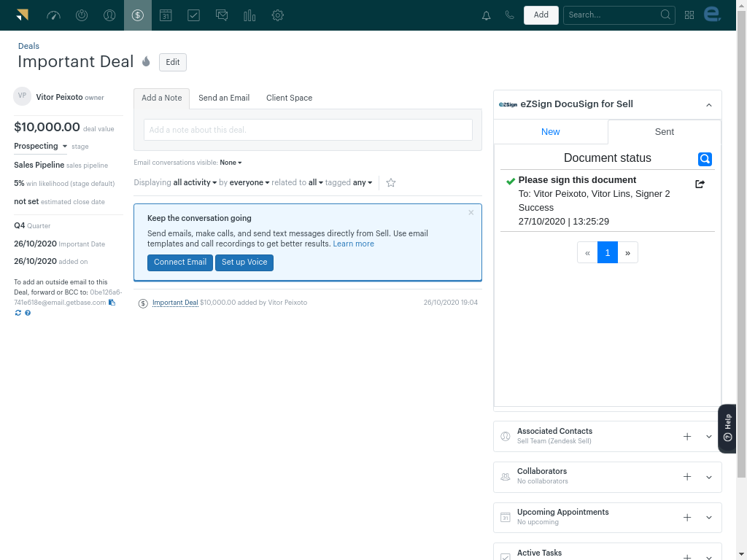
Task: Click the note input field
Action: pos(308,130)
